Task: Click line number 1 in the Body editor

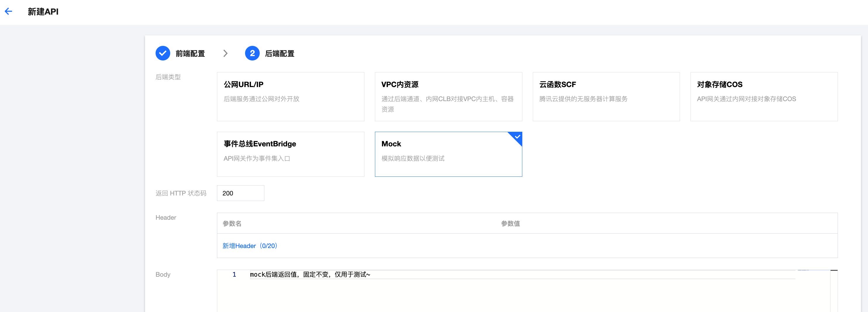Action: pos(234,275)
